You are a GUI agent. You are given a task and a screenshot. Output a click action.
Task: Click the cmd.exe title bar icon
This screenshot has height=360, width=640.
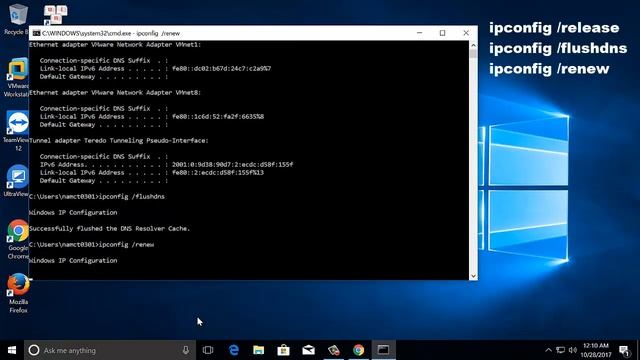tap(36, 33)
